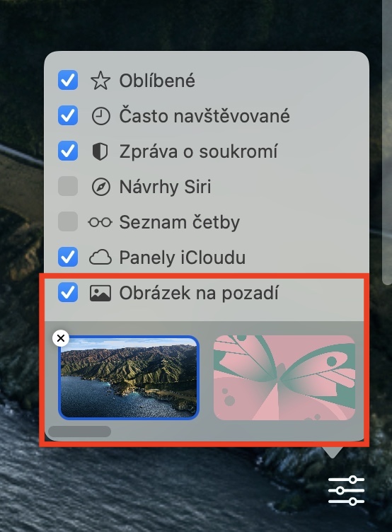Click the compass icon for Návrhy Siri
The width and height of the screenshot is (392, 532).
click(100, 187)
